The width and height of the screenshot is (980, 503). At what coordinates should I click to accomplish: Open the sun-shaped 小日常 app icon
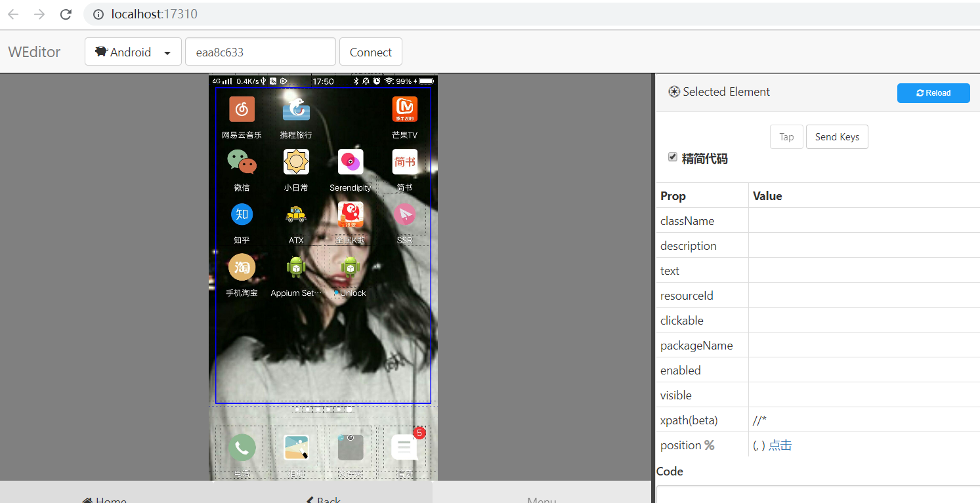click(296, 161)
